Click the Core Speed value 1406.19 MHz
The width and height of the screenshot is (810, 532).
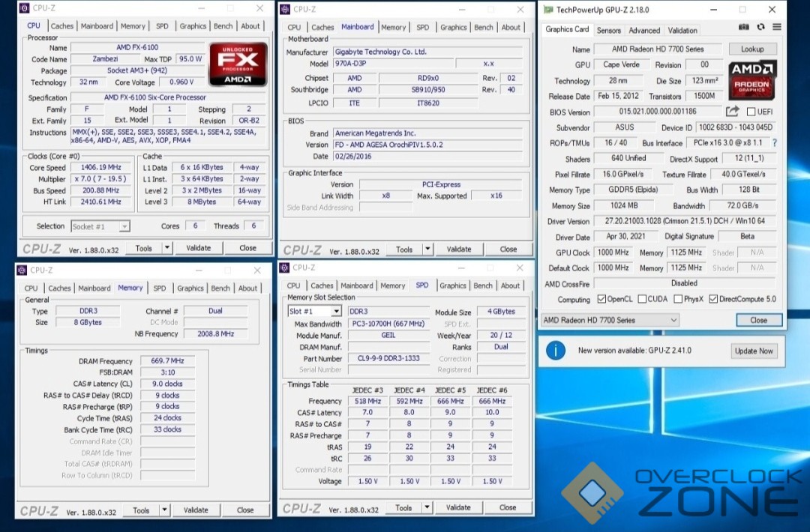click(100, 168)
